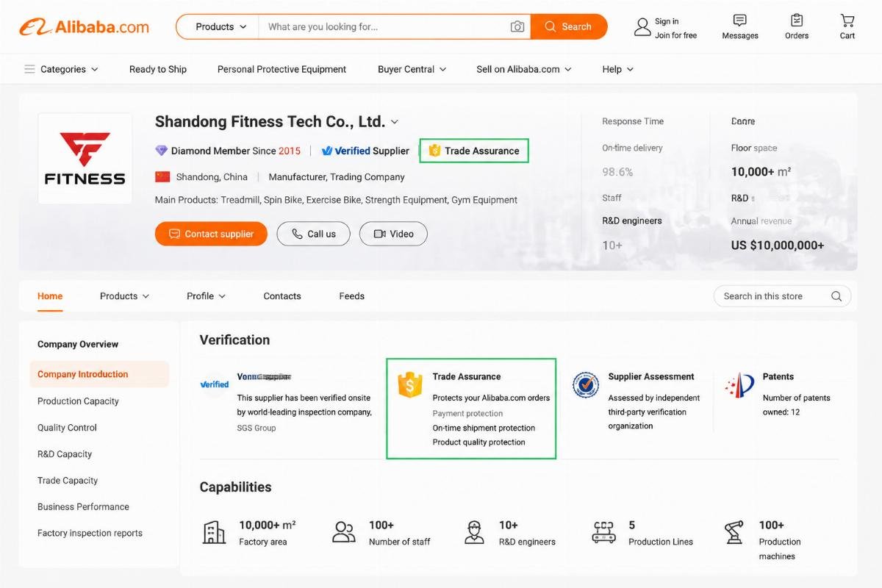This screenshot has height=588, width=882.
Task: Click US $10,000,000+ annual revenue value
Action: (778, 245)
